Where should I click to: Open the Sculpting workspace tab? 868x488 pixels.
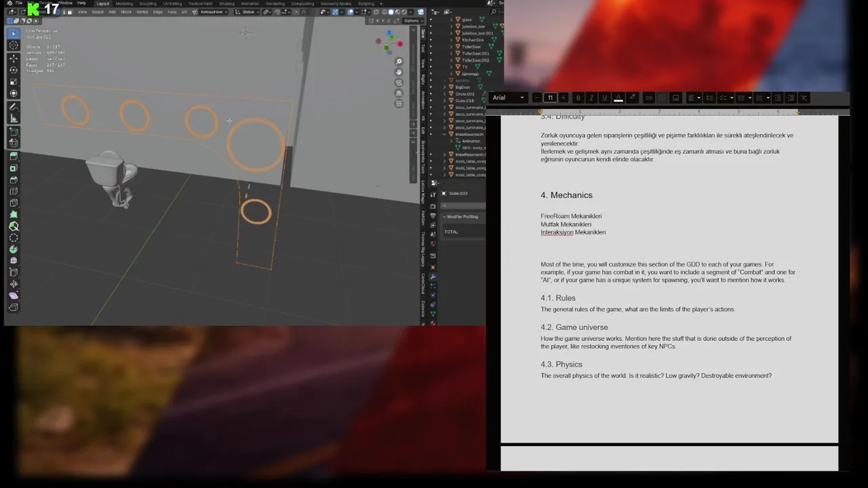(148, 3)
